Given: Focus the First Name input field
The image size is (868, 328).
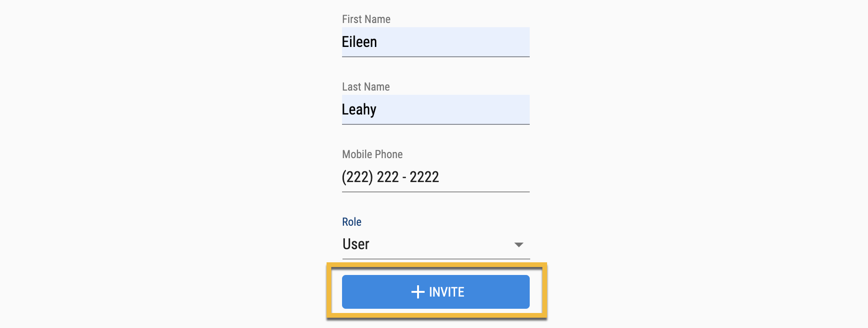Looking at the screenshot, I should point(436,42).
